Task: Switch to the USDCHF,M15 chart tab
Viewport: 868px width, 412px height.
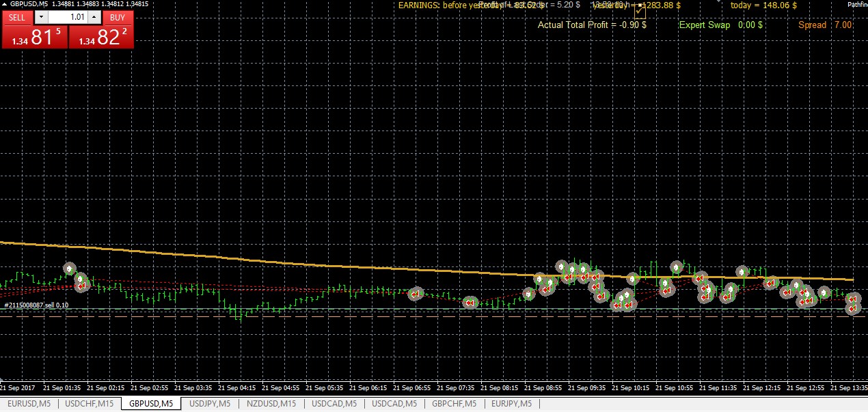Action: (89, 404)
